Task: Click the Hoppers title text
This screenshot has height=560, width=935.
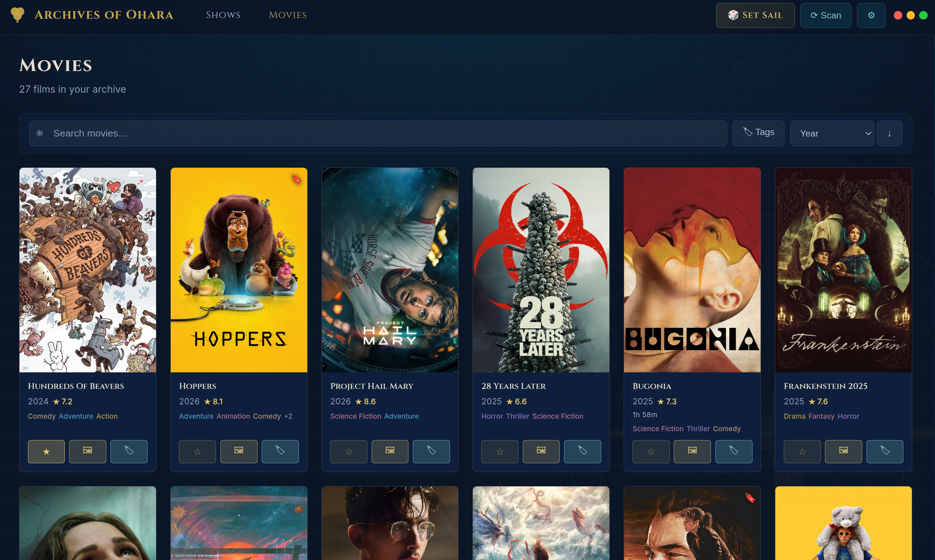Action: click(x=197, y=386)
